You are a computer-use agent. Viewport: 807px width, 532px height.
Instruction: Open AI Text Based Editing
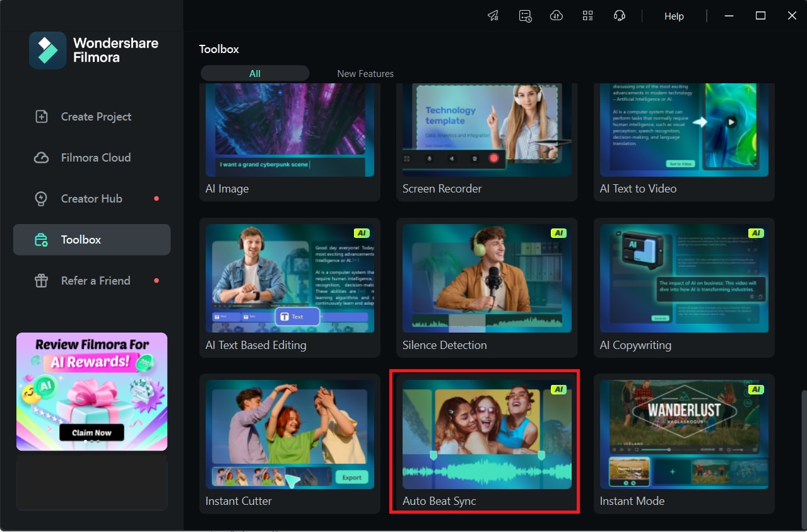tap(290, 288)
